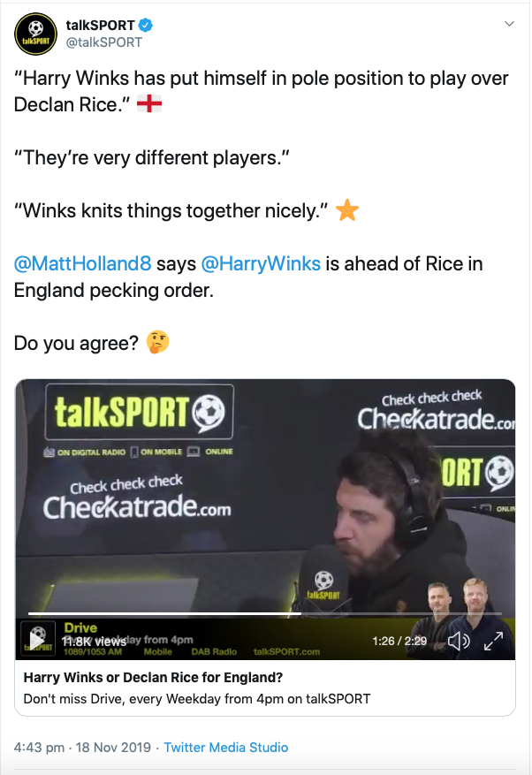Click the play button on video
The width and height of the screenshot is (532, 775).
tap(36, 641)
